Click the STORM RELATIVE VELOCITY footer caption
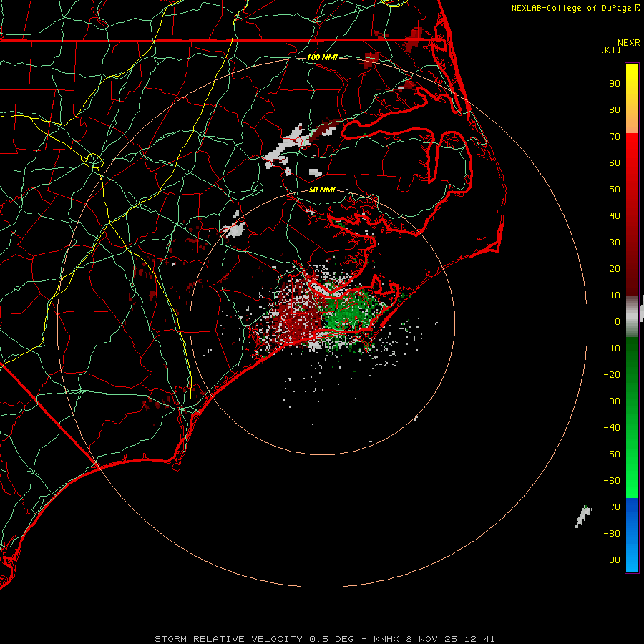This screenshot has height=644, width=644. 324,639
